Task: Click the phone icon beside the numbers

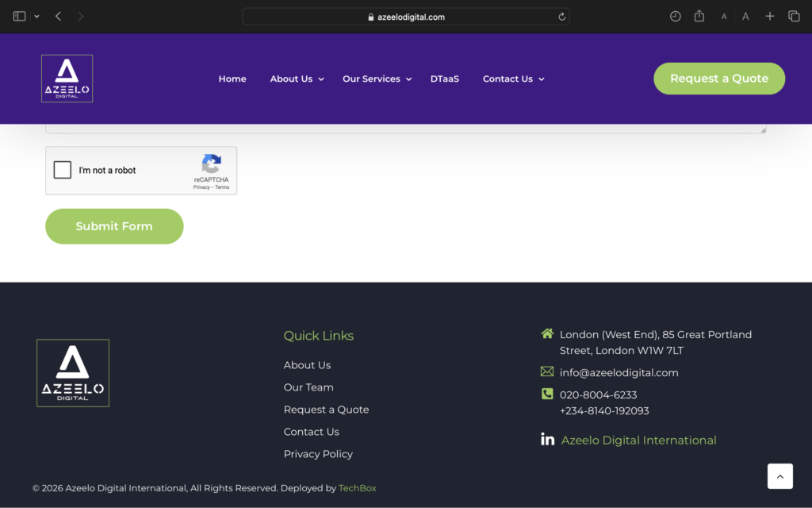Action: click(547, 393)
